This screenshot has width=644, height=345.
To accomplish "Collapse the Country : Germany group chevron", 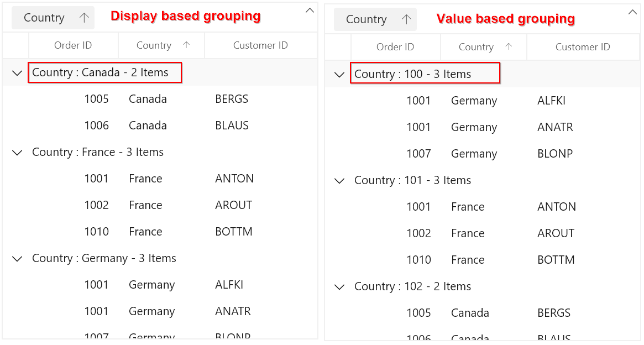I will (x=17, y=259).
